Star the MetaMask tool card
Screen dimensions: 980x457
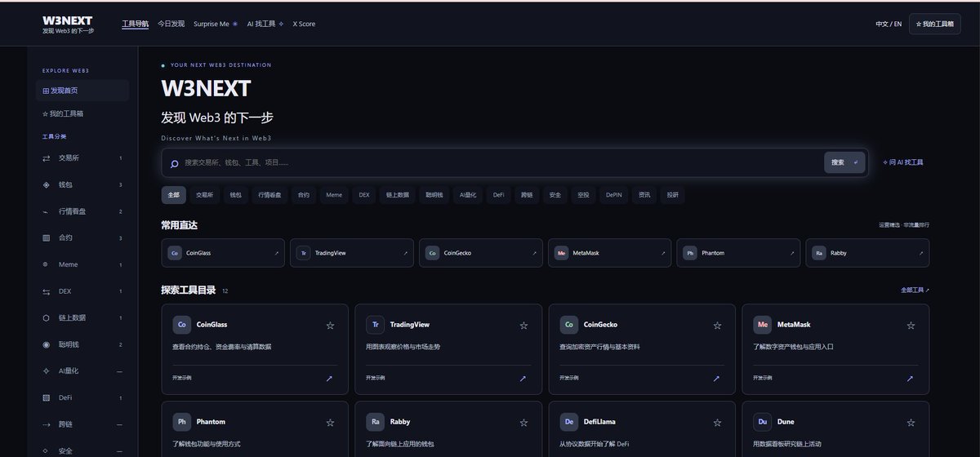coord(911,325)
